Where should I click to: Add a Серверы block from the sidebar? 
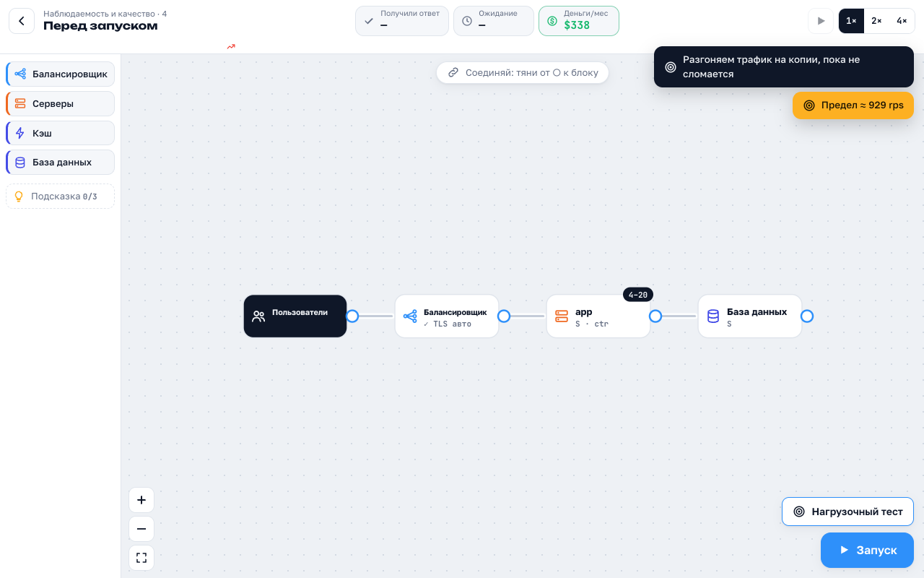point(61,103)
